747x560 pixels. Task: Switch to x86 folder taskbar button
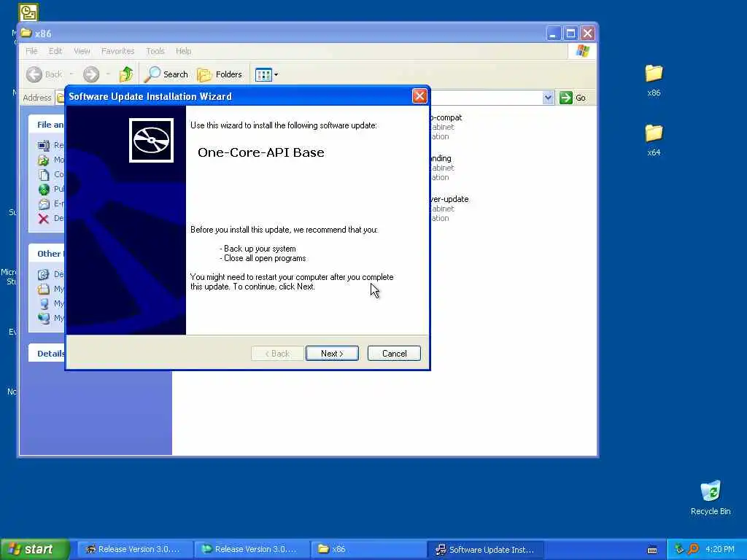(x=368, y=550)
